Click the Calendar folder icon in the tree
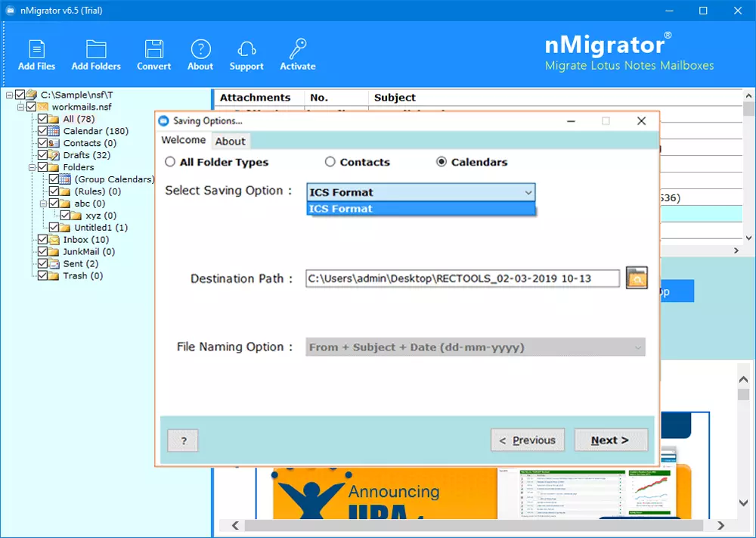The image size is (756, 538). 54,131
